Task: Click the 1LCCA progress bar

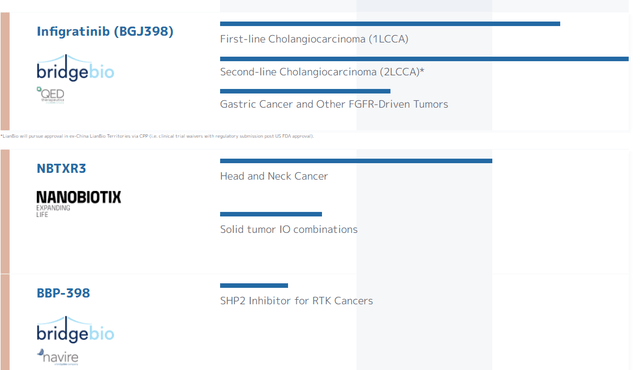Action: (x=390, y=24)
